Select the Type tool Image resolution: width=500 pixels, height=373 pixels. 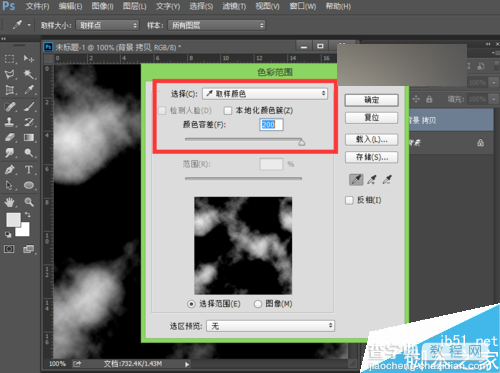(29, 170)
